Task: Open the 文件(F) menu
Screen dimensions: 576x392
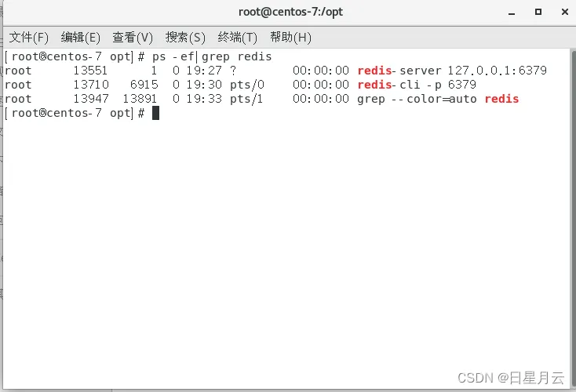Action: 29,38
